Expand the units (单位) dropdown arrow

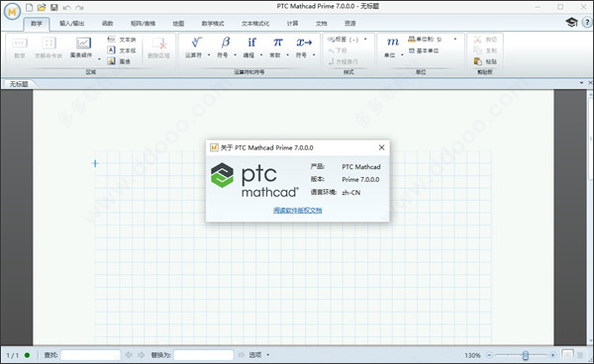(402, 55)
